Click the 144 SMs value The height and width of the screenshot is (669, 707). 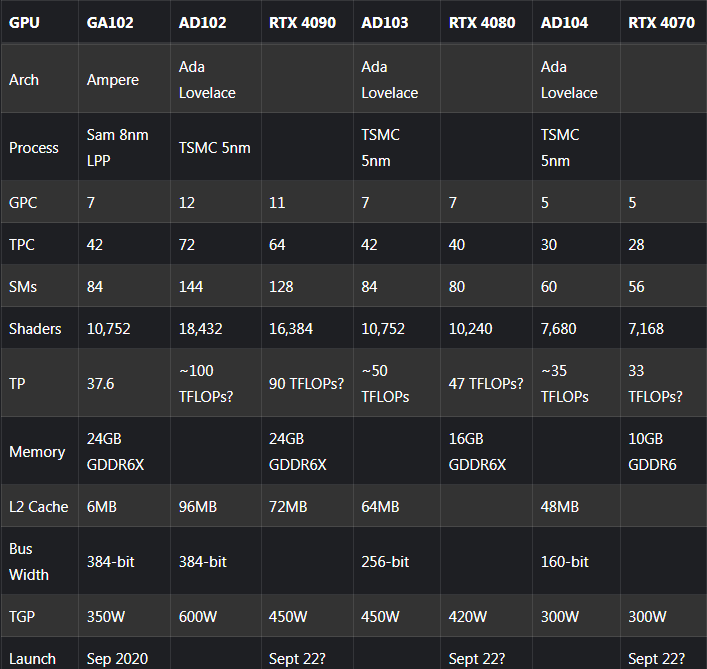191,287
